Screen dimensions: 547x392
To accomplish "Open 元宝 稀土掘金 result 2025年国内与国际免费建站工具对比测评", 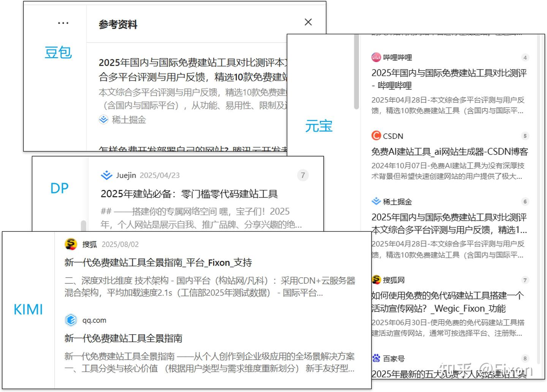I will (449, 223).
